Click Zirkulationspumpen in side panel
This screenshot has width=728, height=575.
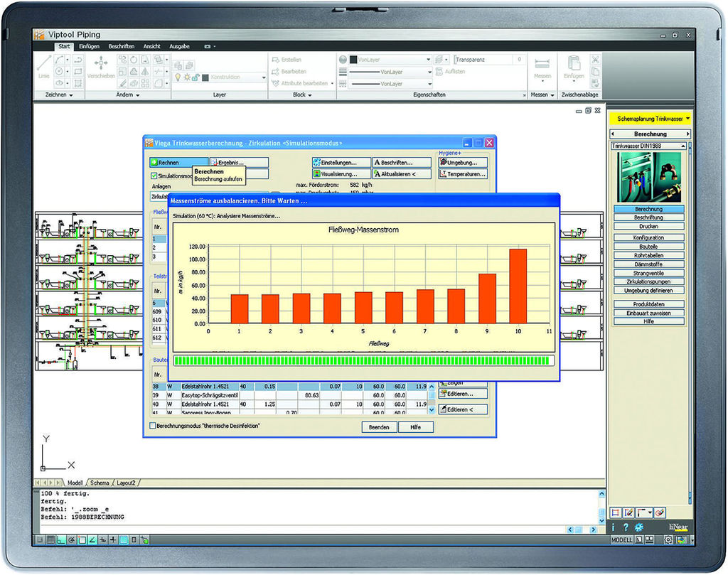point(648,281)
